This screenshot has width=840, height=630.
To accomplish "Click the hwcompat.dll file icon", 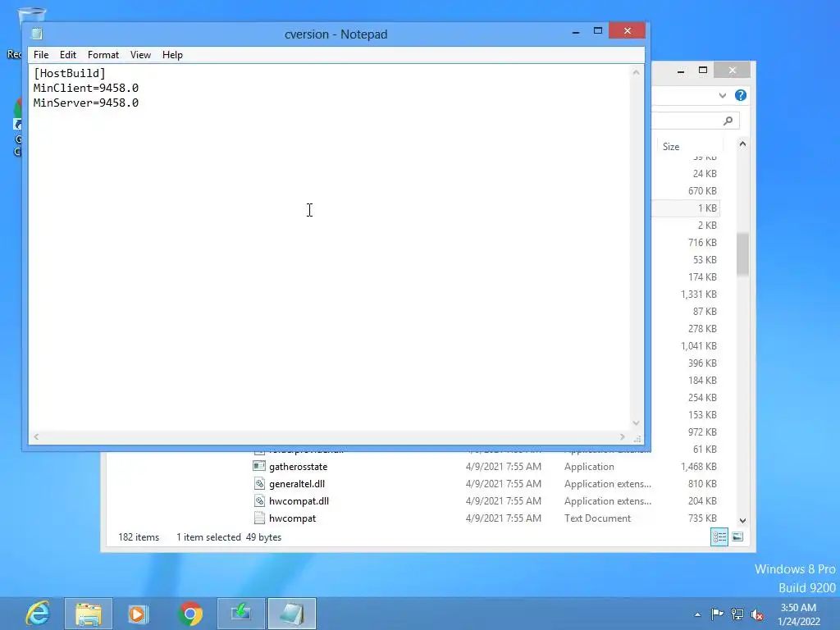I will 259,501.
